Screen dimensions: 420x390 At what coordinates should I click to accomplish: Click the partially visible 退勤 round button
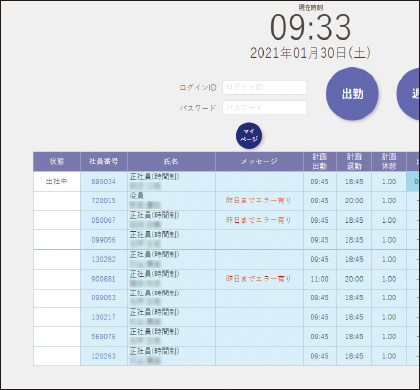(408, 94)
